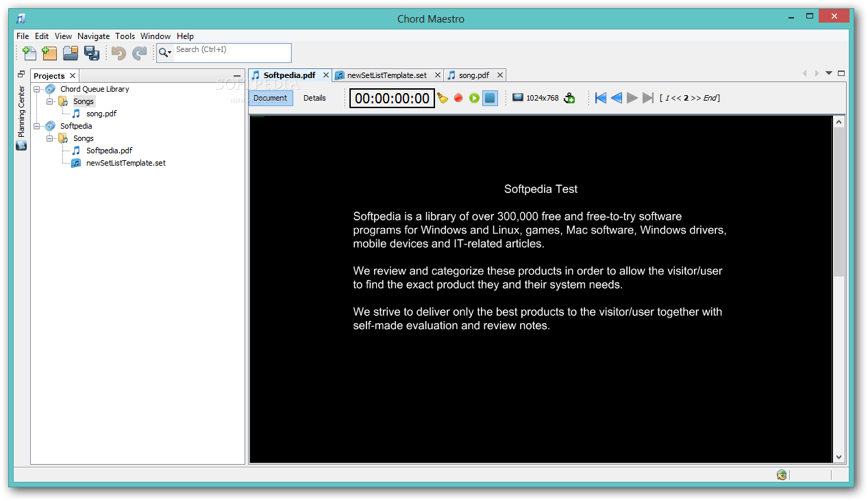
Task: Select Softpedia.pdf in the project tree
Action: 109,151
